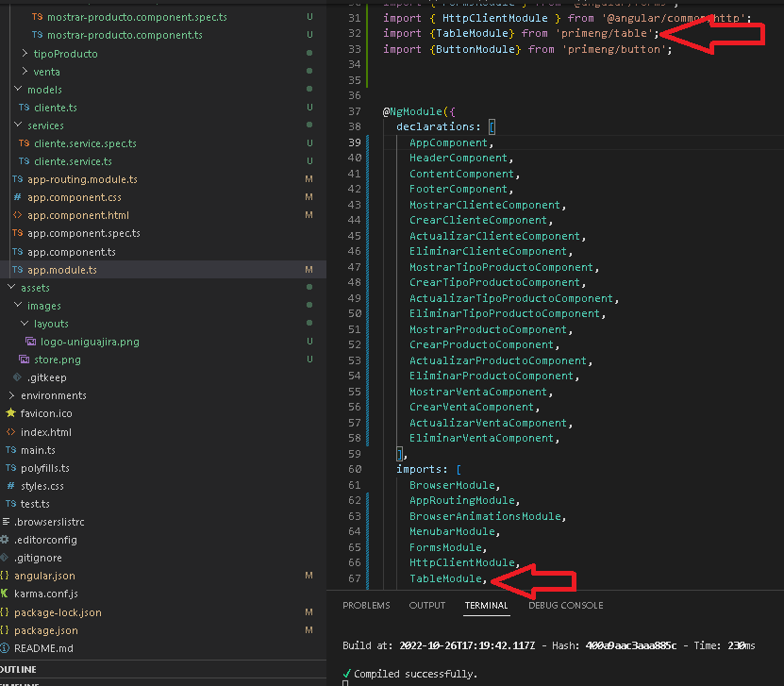The height and width of the screenshot is (686, 784).
Task: Expand the venta folder chevron
Action: (25, 71)
